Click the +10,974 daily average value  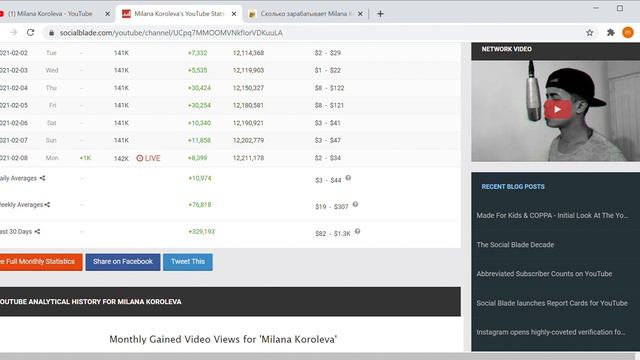[x=200, y=178]
